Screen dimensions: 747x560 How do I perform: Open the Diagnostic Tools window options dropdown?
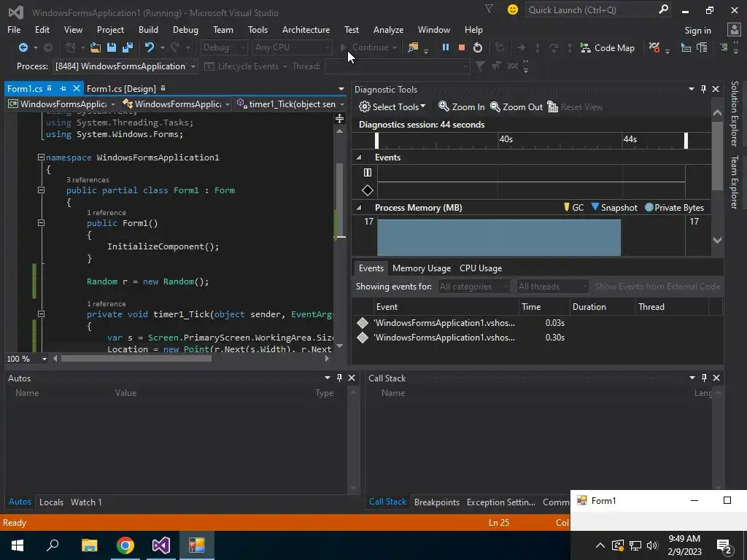[x=692, y=89]
